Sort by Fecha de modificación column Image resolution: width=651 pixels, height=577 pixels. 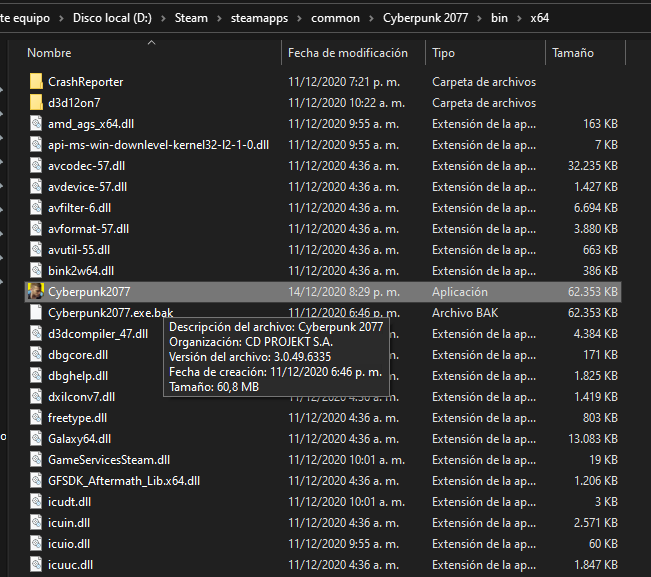point(348,53)
